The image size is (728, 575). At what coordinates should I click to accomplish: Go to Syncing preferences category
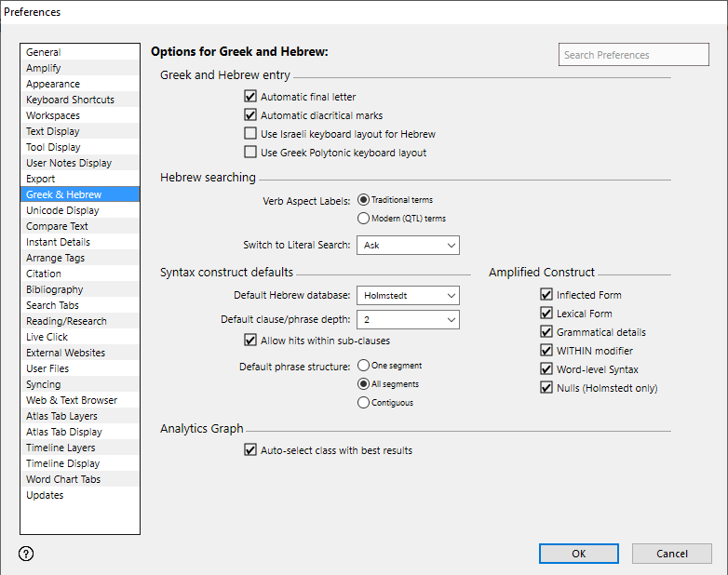click(x=44, y=384)
